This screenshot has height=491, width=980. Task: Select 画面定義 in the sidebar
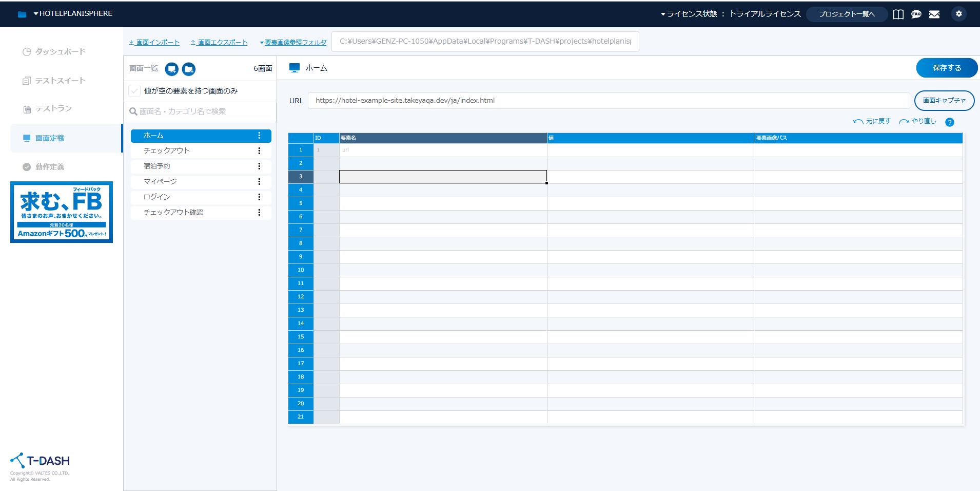66,138
